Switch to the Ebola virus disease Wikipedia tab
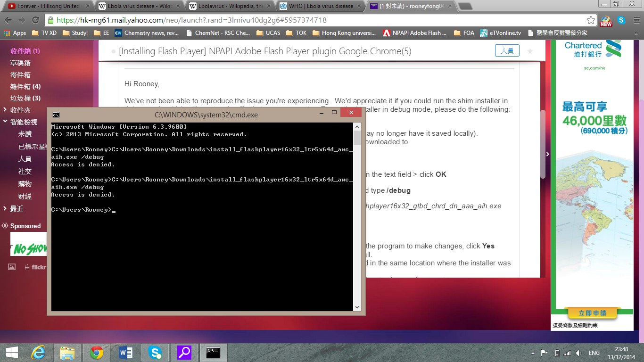The image size is (644, 362). pos(138,6)
